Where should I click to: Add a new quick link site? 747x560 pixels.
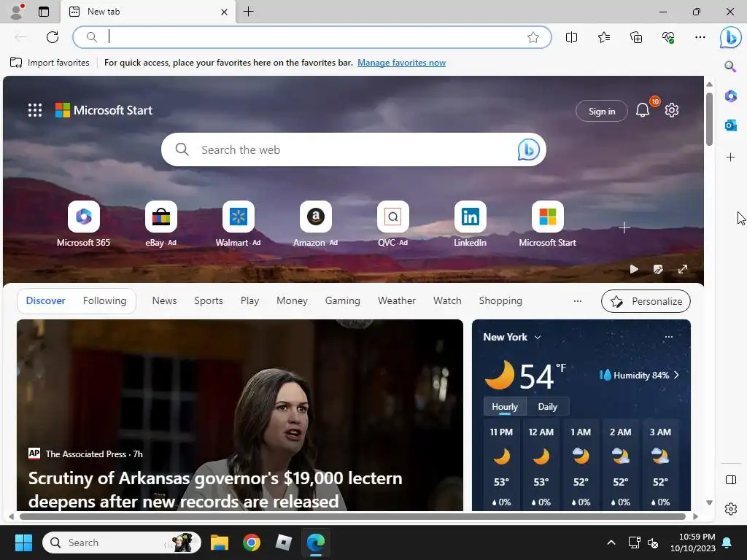[x=624, y=227]
